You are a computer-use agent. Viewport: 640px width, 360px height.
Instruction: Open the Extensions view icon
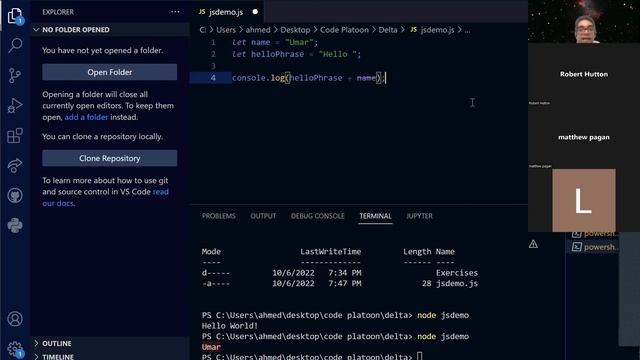15,136
